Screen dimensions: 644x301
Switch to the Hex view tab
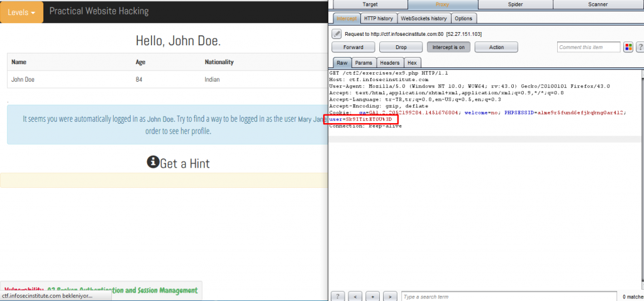pyautogui.click(x=412, y=63)
